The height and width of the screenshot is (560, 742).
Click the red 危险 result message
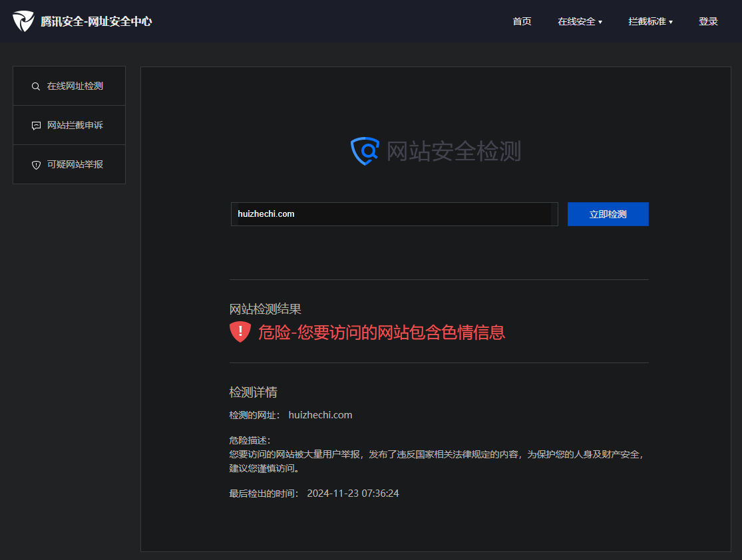[x=381, y=332]
